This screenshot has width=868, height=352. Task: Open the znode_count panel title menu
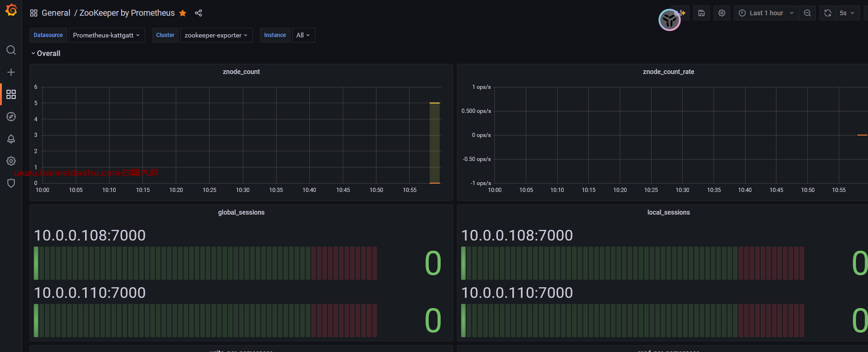click(241, 72)
